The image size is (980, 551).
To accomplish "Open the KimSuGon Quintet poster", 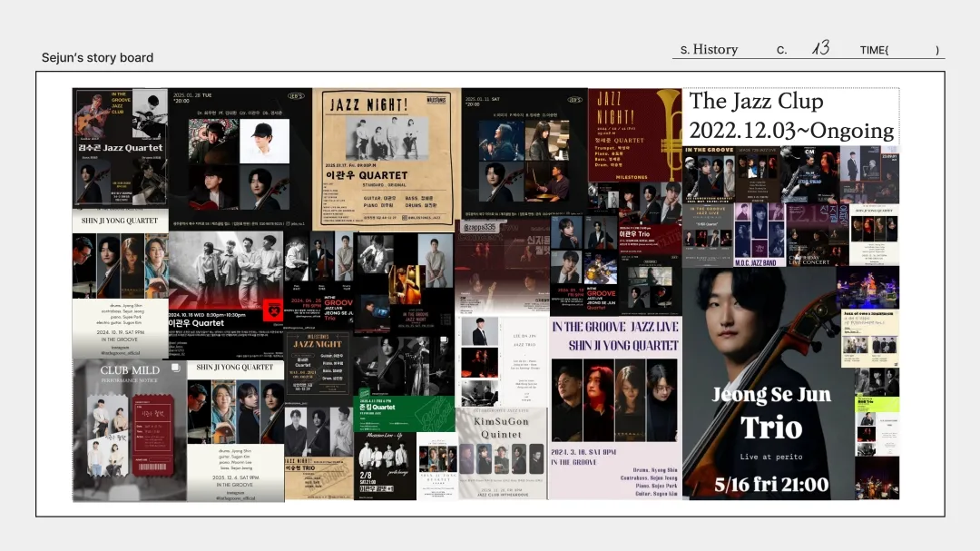I will coord(501,454).
